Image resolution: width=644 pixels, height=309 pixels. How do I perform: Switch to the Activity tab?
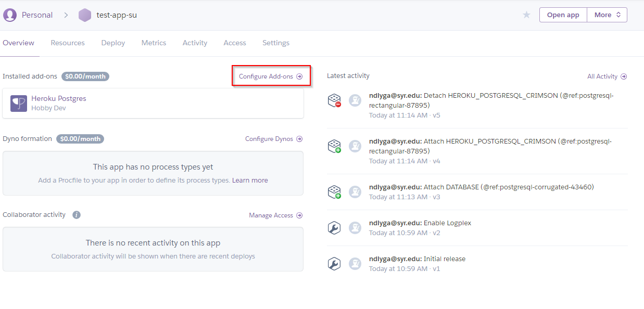(x=195, y=43)
